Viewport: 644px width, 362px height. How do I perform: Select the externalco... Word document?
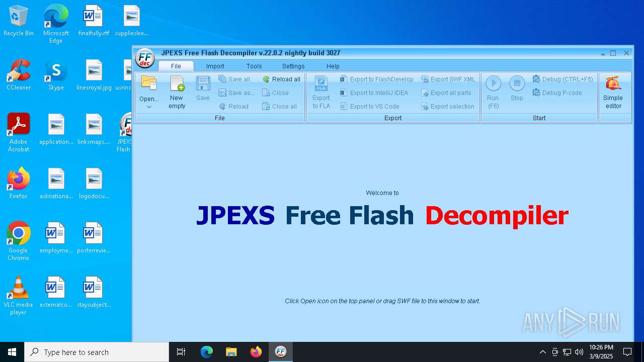56,292
